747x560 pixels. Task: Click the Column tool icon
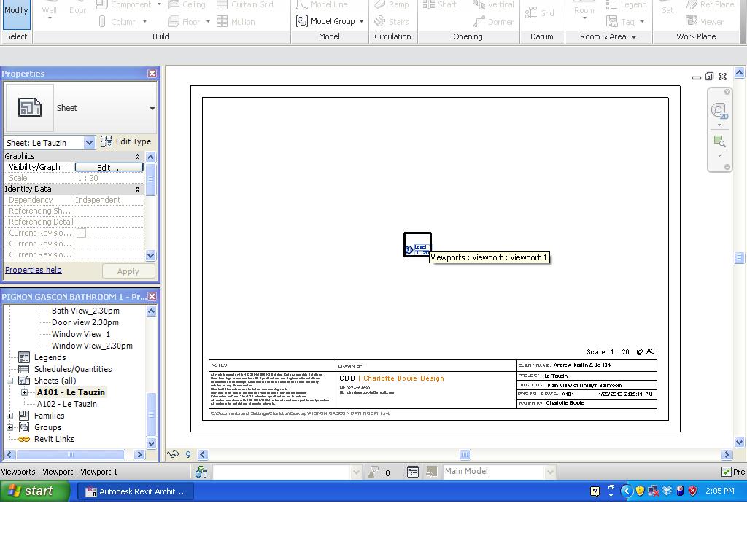(102, 21)
